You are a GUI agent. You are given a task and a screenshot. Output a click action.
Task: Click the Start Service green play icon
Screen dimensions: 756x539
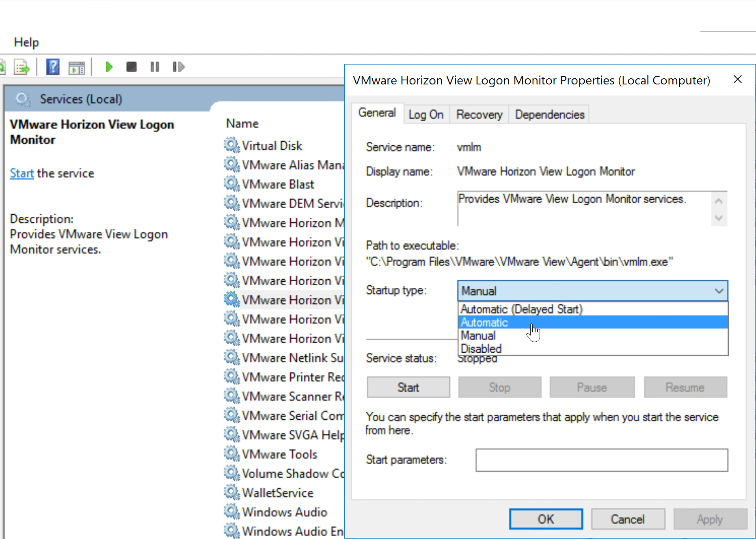pyautogui.click(x=109, y=67)
